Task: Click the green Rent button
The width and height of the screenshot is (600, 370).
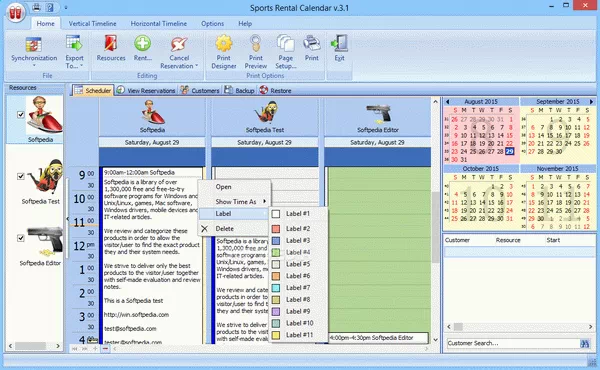Action: coord(142,43)
